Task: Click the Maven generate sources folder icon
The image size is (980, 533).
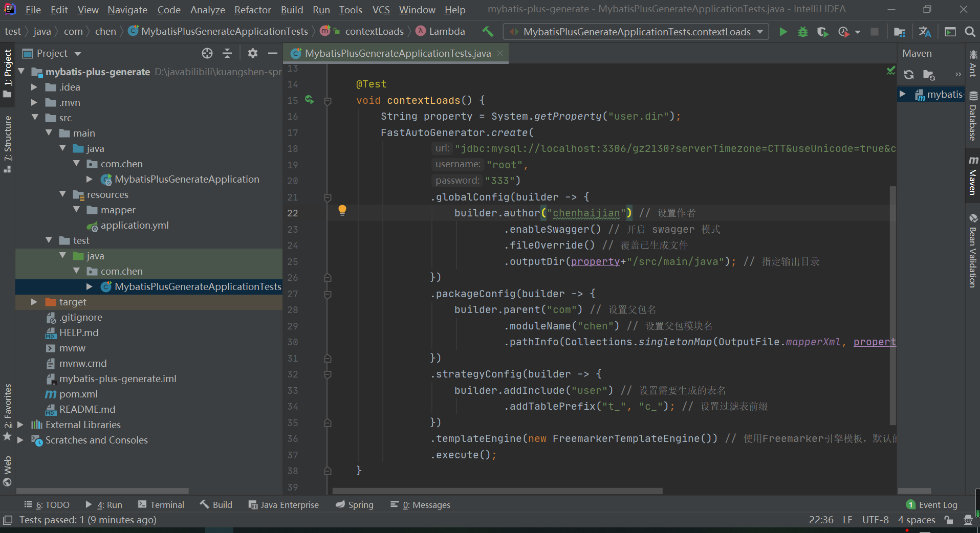Action: click(x=929, y=75)
